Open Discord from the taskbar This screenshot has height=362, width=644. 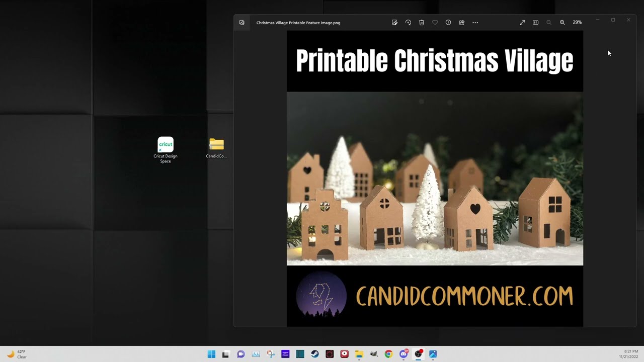click(404, 354)
